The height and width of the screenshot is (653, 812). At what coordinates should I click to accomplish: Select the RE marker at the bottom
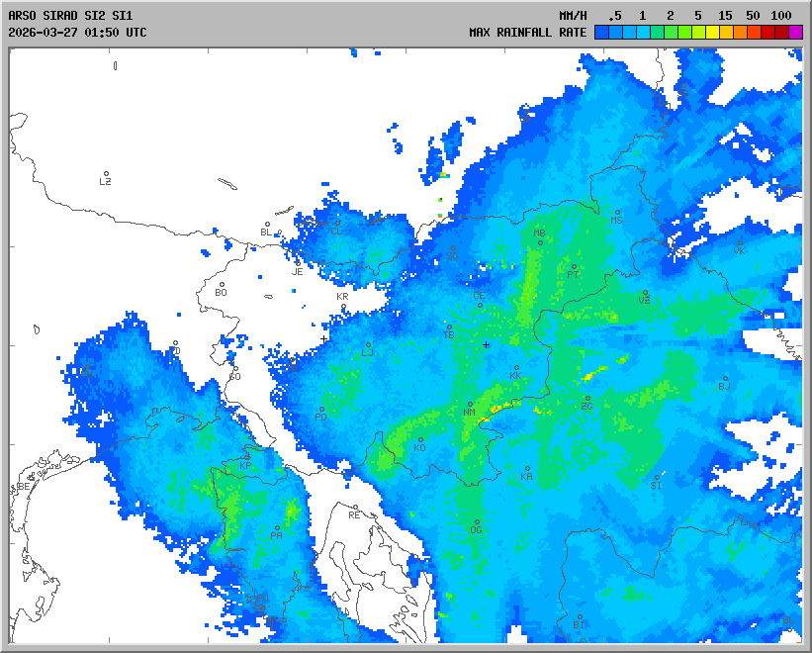(355, 507)
